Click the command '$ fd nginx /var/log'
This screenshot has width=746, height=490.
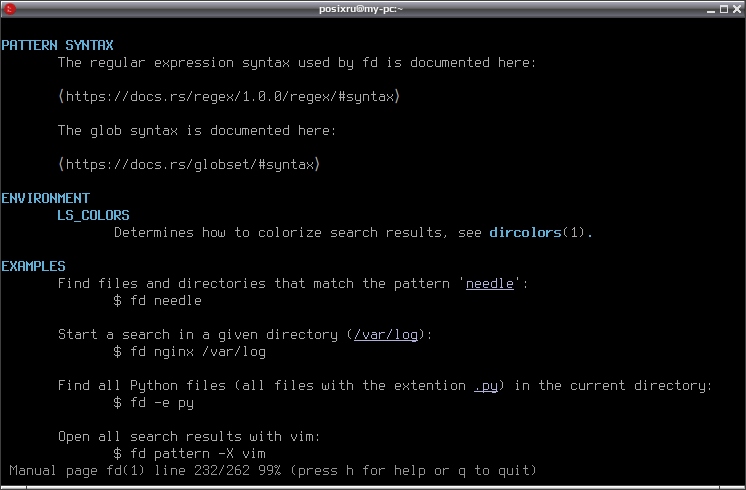coord(189,352)
